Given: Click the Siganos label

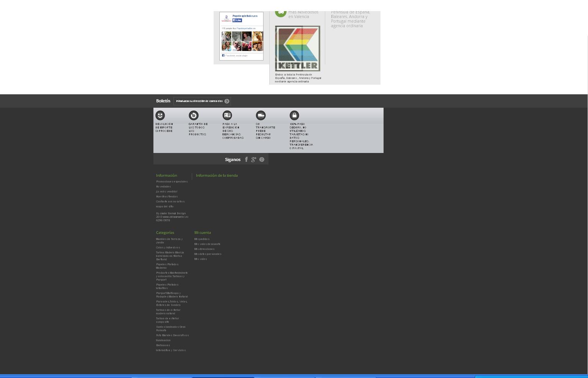Looking at the screenshot, I should (x=233, y=159).
